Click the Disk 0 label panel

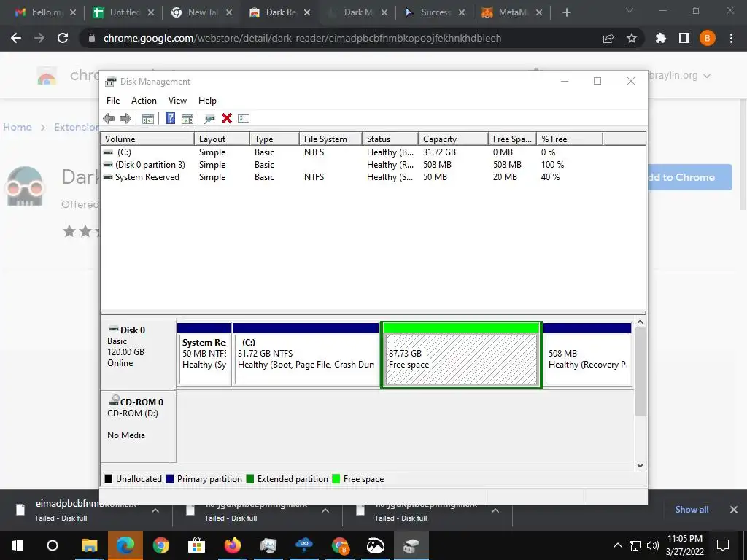click(x=138, y=354)
